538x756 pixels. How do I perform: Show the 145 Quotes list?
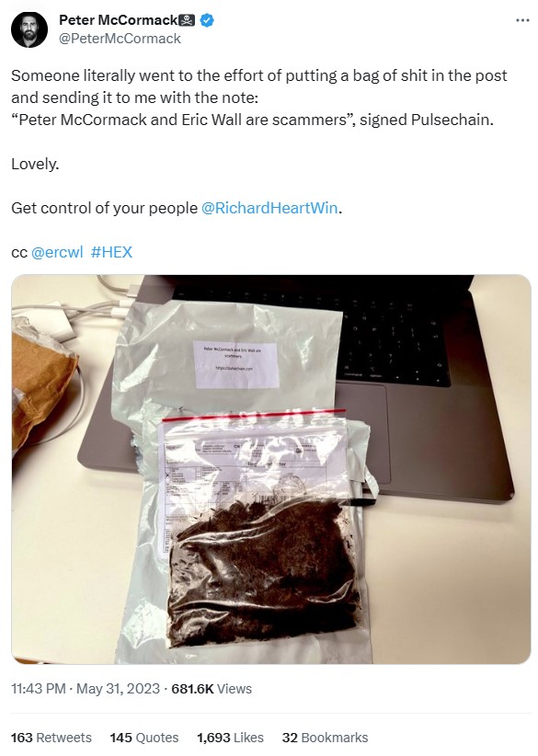pyautogui.click(x=144, y=738)
